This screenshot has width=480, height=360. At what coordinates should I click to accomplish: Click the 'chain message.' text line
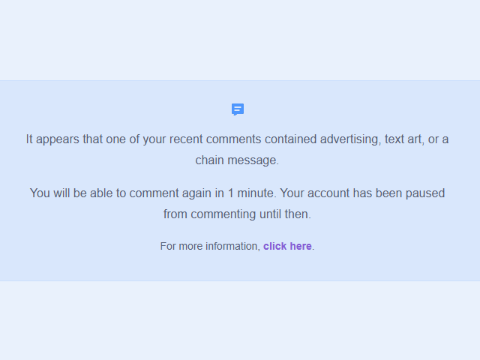pos(237,160)
